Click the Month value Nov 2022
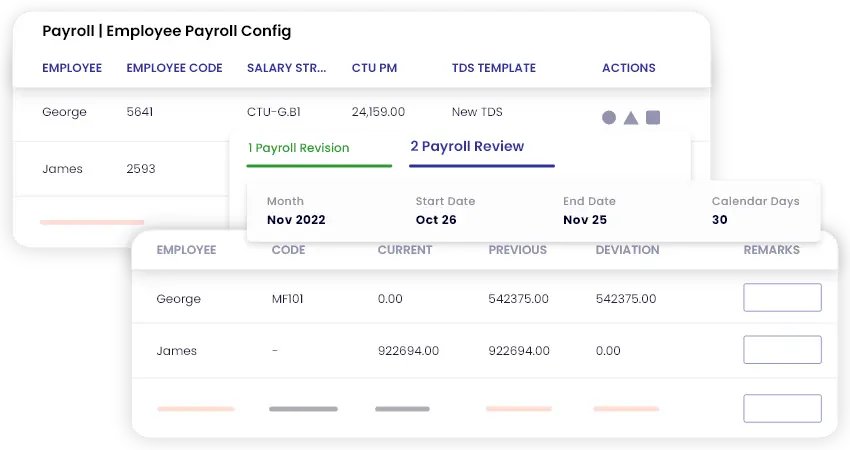 point(296,220)
